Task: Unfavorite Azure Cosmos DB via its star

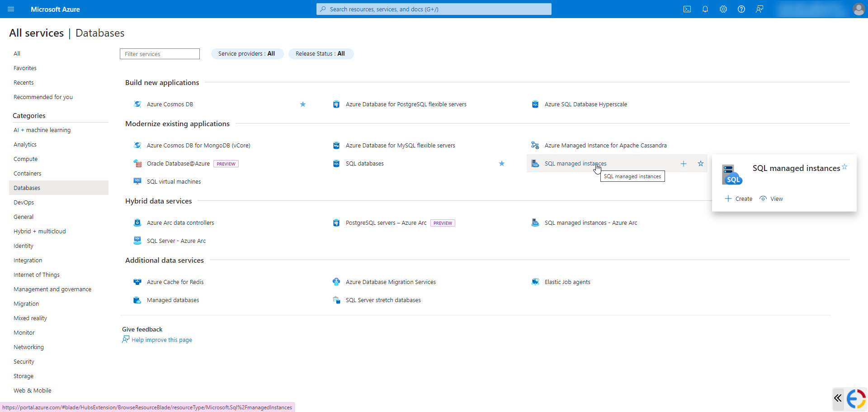Action: point(303,104)
